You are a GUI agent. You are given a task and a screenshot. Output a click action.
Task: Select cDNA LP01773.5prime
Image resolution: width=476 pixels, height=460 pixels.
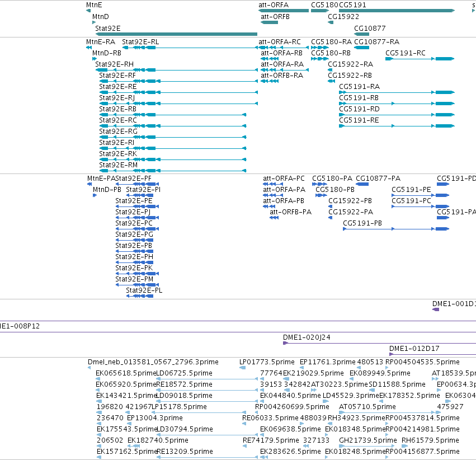[x=243, y=368]
